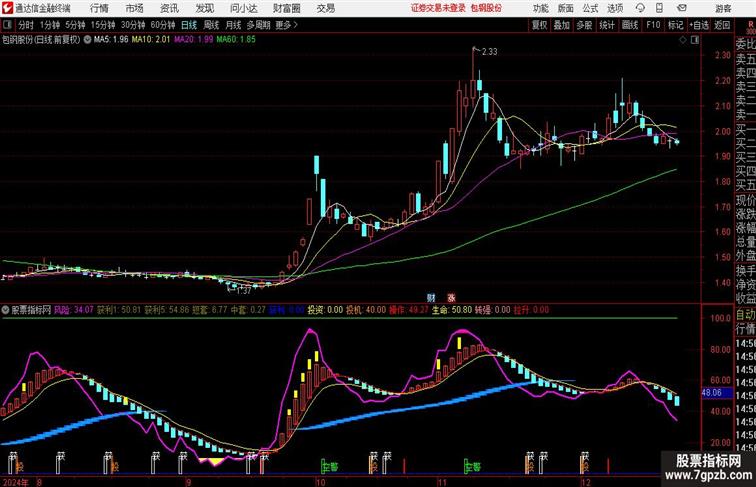Click main chart indicator settings circle icon

pos(87,40)
